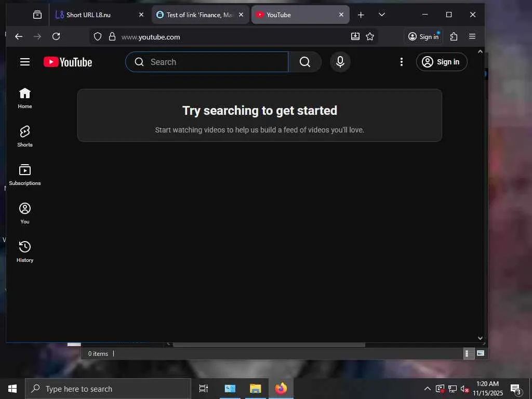The height and width of the screenshot is (399, 532).
Task: Close the YouTube tab
Action: point(341,15)
